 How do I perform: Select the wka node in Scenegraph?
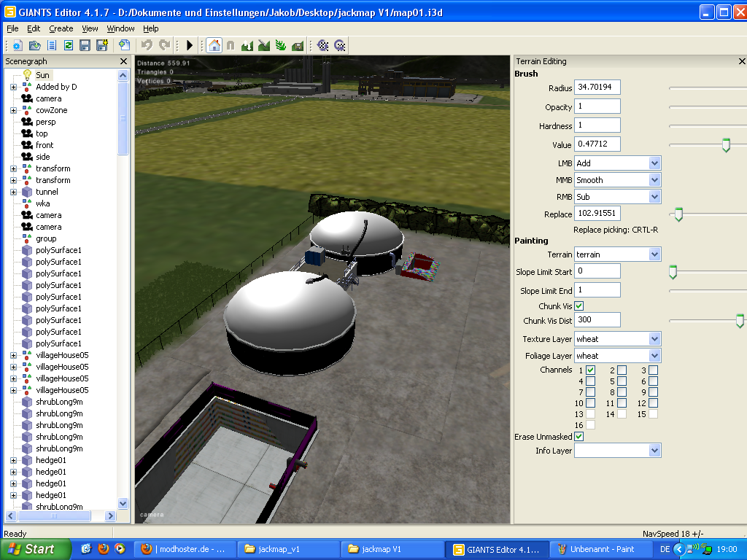tap(42, 203)
